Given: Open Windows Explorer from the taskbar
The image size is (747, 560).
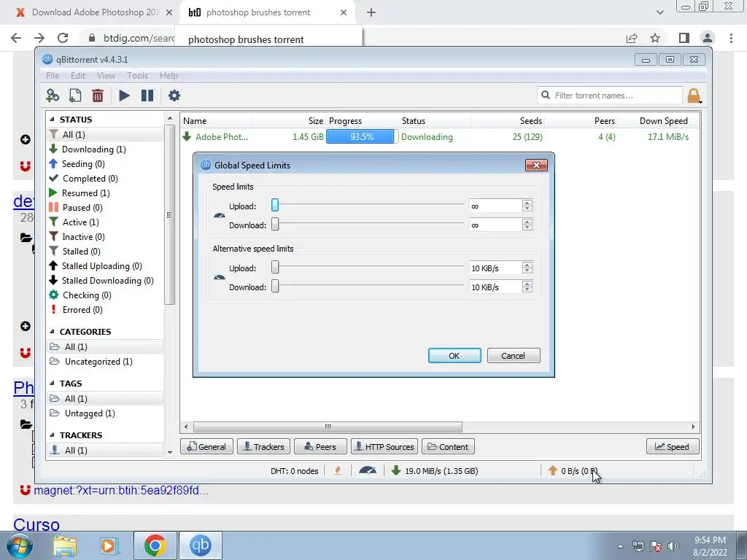Looking at the screenshot, I should tap(65, 545).
